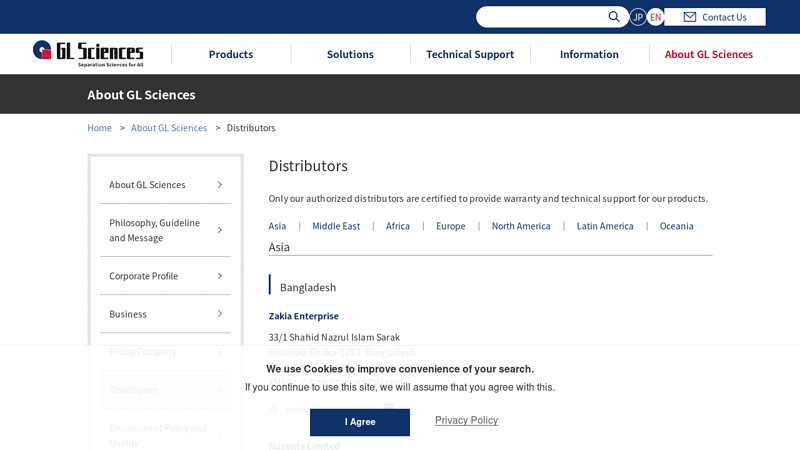Open the Information menu

[589, 54]
